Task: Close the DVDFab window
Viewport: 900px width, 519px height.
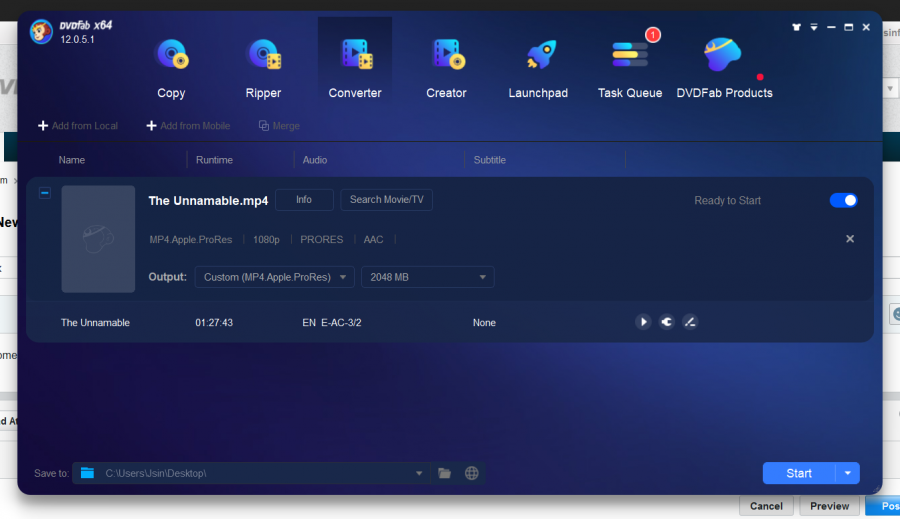Action: [866, 27]
